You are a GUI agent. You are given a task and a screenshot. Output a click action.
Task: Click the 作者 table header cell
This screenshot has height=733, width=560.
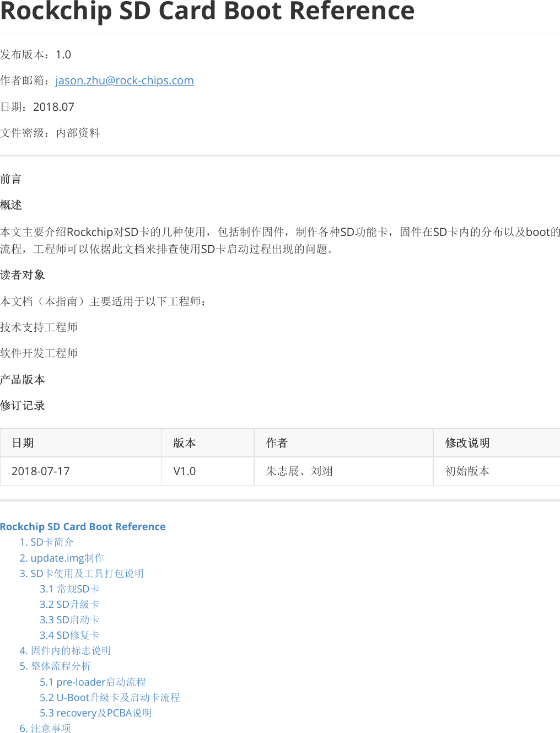coord(344,443)
